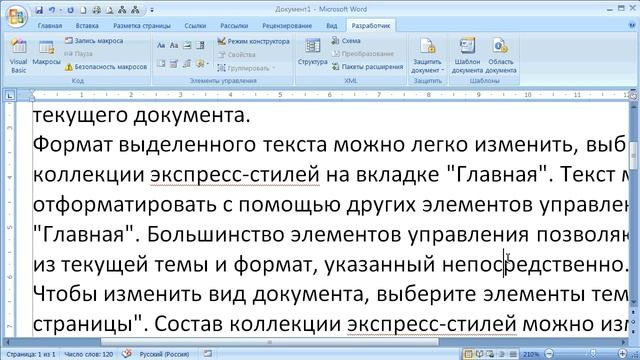Insert plain text content control (second Aa)
The height and width of the screenshot is (360, 640).
(x=174, y=45)
